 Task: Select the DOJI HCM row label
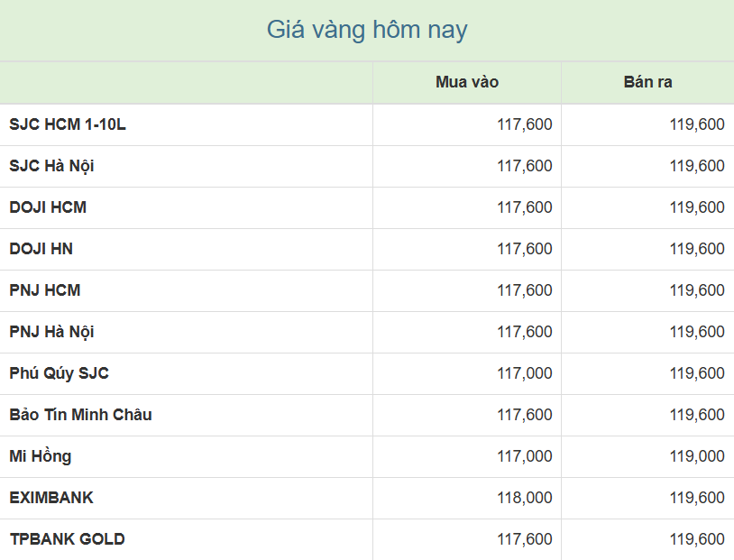click(x=48, y=207)
